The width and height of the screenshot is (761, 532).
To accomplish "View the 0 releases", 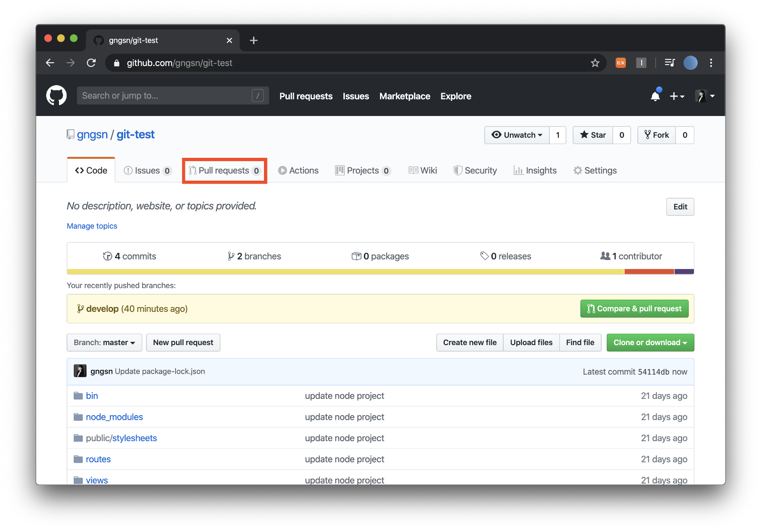I will pos(506,256).
